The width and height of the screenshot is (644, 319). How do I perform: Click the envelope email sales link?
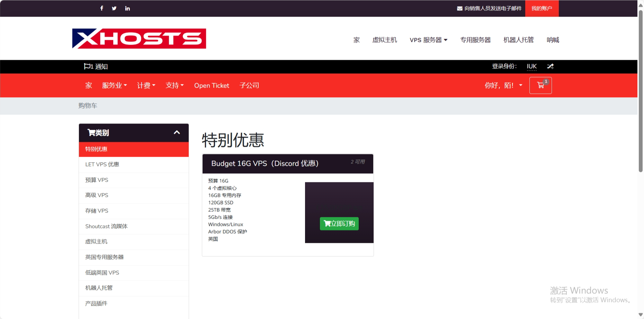pyautogui.click(x=489, y=8)
